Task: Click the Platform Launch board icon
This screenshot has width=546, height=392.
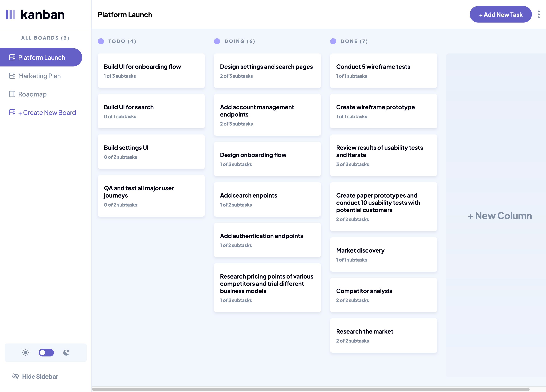Action: [12, 57]
